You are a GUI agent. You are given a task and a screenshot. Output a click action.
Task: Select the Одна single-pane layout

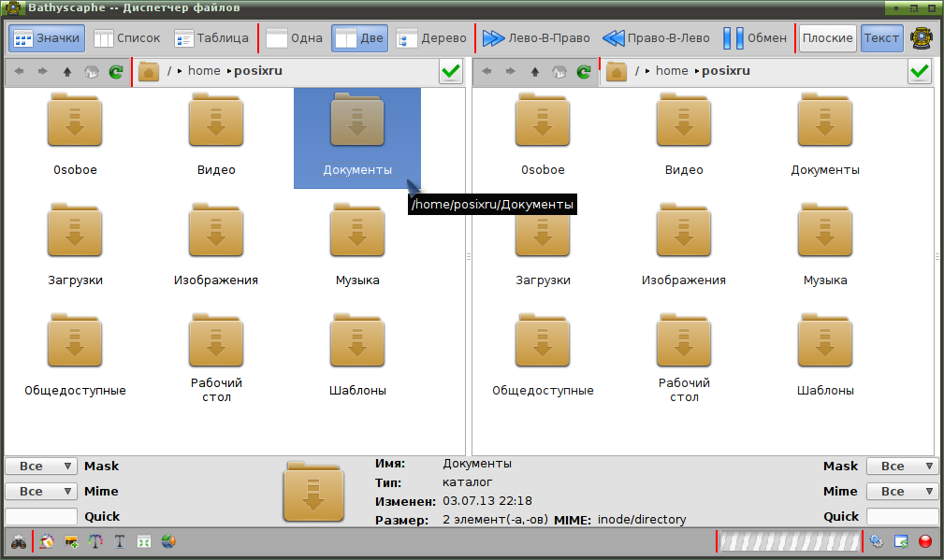[x=295, y=38]
